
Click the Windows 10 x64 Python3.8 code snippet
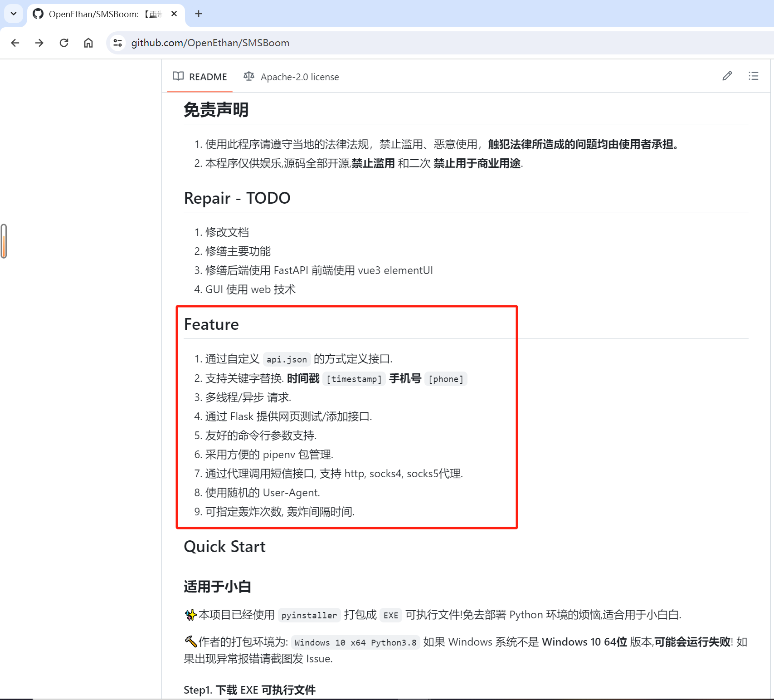(355, 642)
